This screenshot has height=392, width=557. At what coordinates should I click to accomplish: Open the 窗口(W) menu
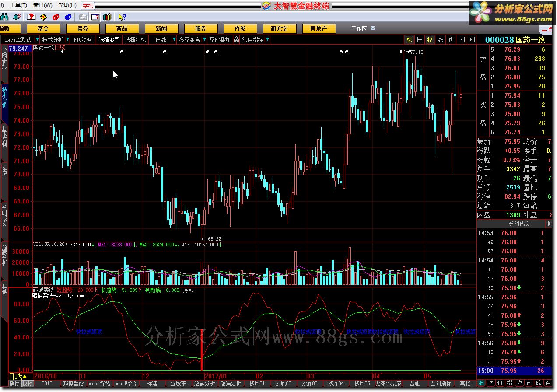coord(42,5)
